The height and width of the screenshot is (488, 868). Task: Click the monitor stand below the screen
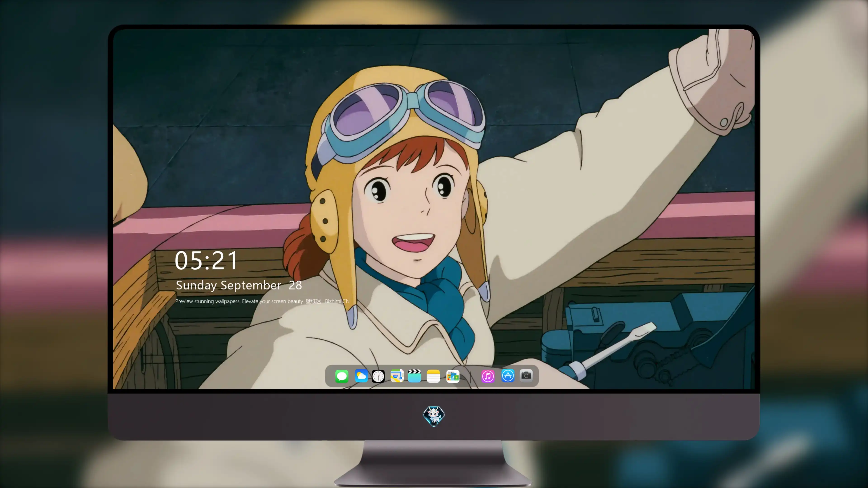point(433,463)
